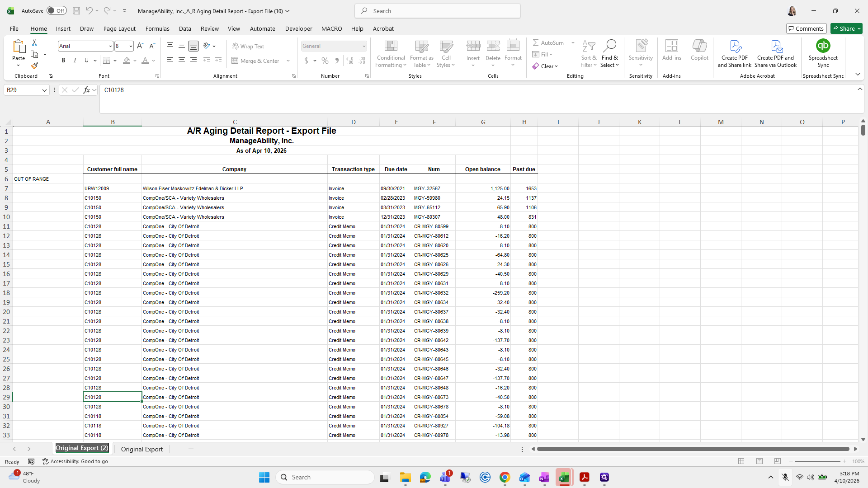Open Conditional Formatting menu

[391, 54]
